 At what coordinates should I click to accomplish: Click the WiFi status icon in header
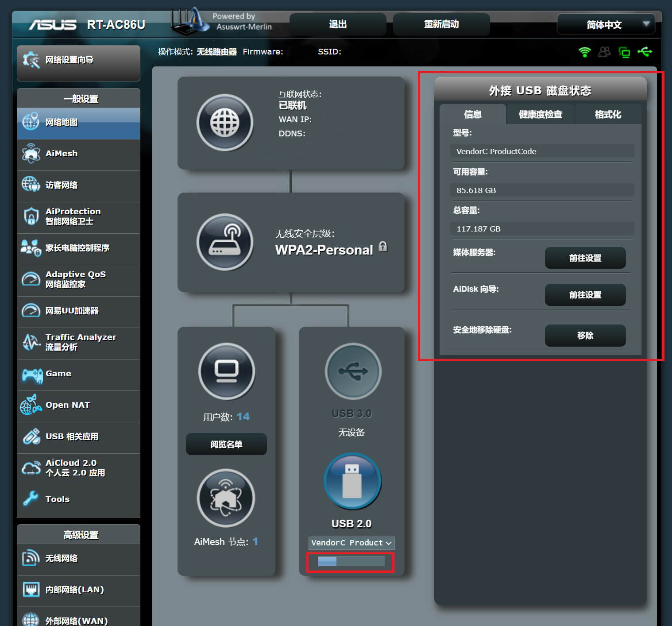(x=584, y=52)
